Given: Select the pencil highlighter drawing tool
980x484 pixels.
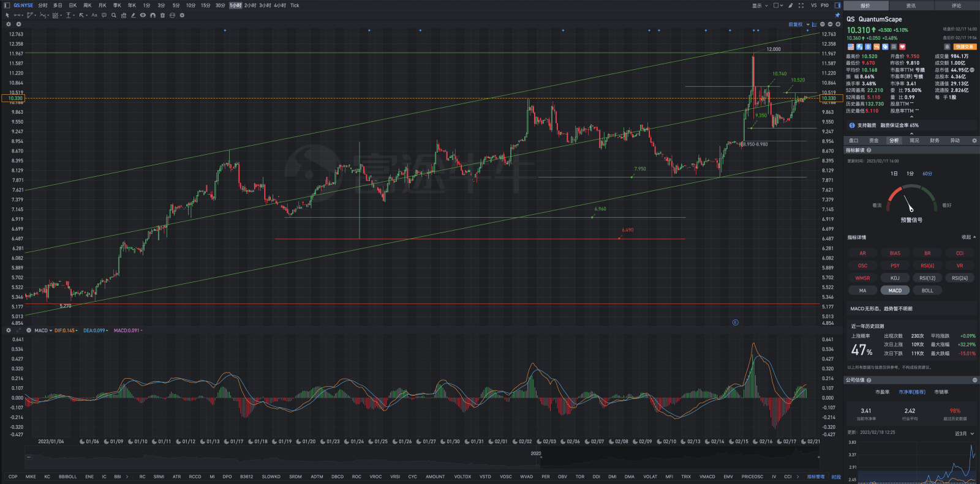Looking at the screenshot, I should pyautogui.click(x=133, y=15).
